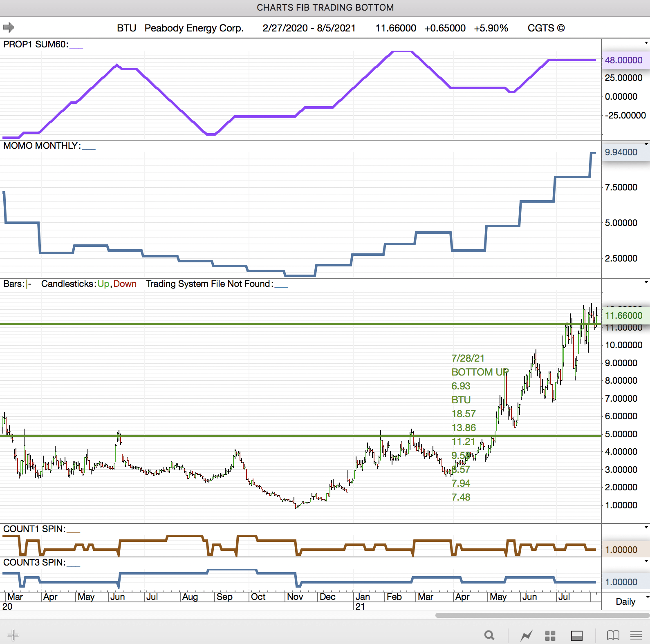Open the PROP1 SUM60 pane dropdown arrow
Viewport: 650px width, 644px height.
pyautogui.click(x=646, y=43)
